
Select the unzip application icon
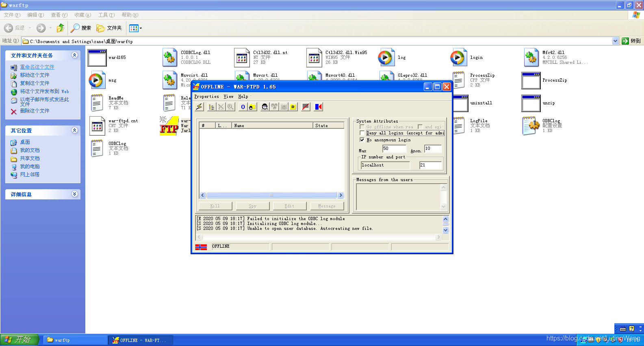[x=531, y=103]
